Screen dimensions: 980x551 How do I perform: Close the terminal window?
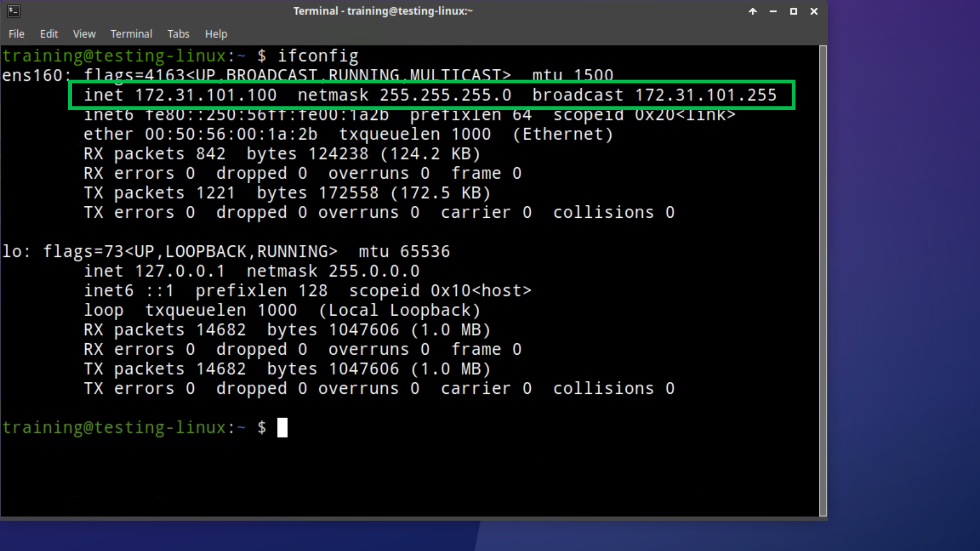pos(814,11)
